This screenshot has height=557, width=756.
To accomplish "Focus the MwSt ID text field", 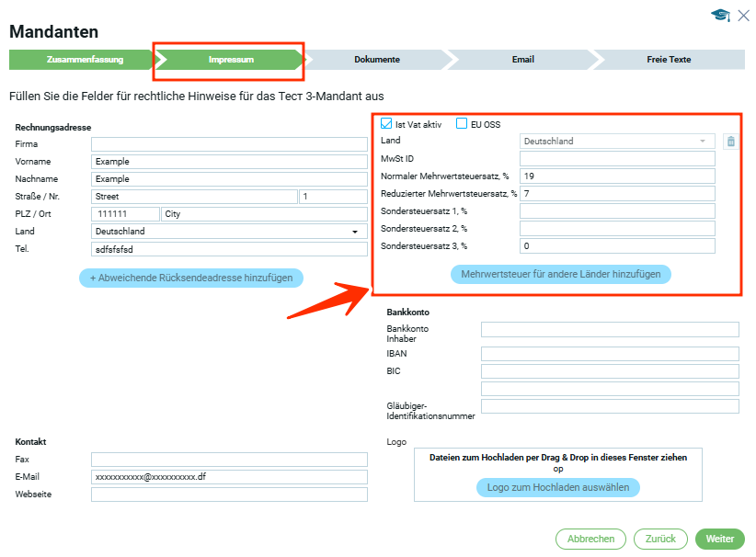I will click(616, 159).
